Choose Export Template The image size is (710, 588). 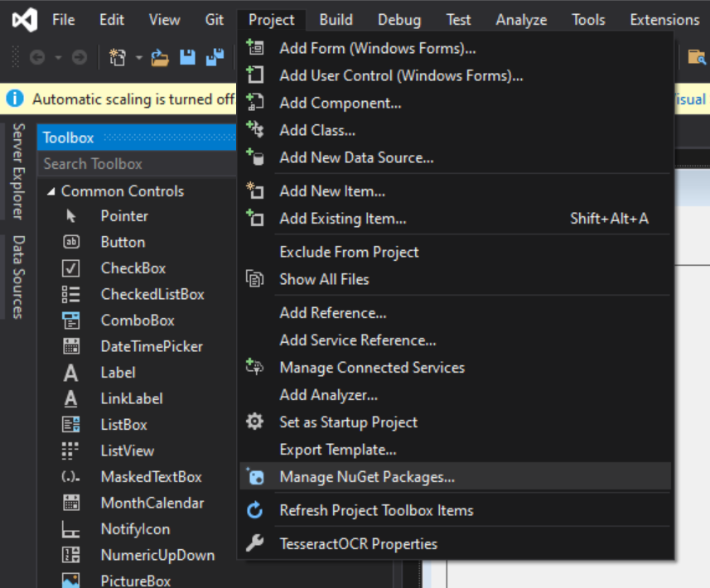pyautogui.click(x=455, y=450)
